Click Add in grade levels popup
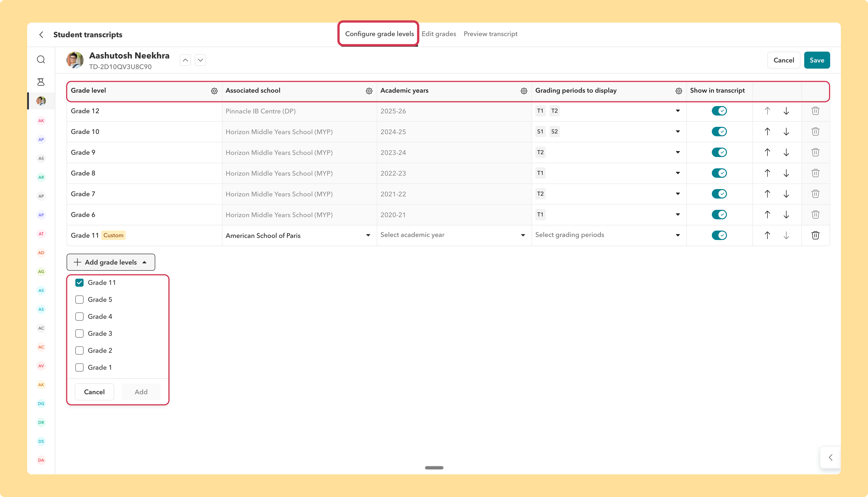The height and width of the screenshot is (497, 868). (141, 392)
